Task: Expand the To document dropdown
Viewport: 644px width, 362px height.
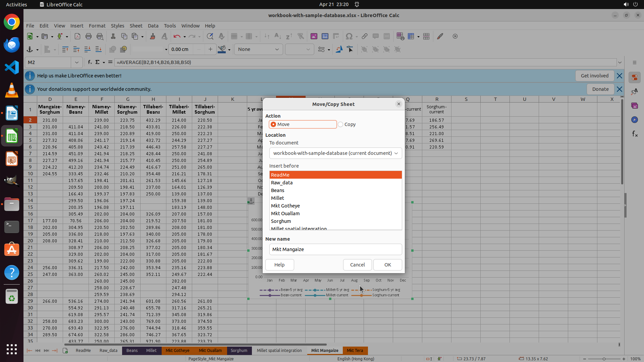Action: tap(396, 153)
